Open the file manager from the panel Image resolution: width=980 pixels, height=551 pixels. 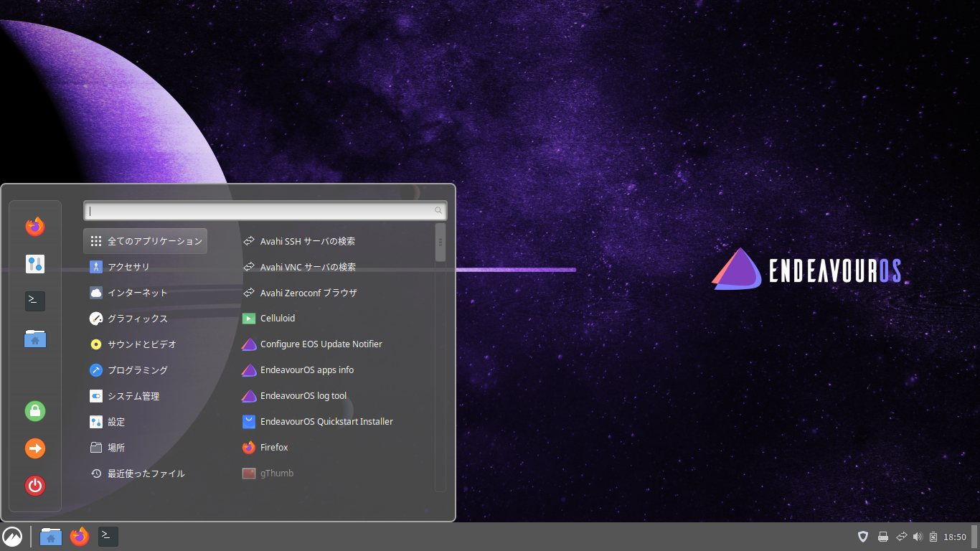click(51, 537)
